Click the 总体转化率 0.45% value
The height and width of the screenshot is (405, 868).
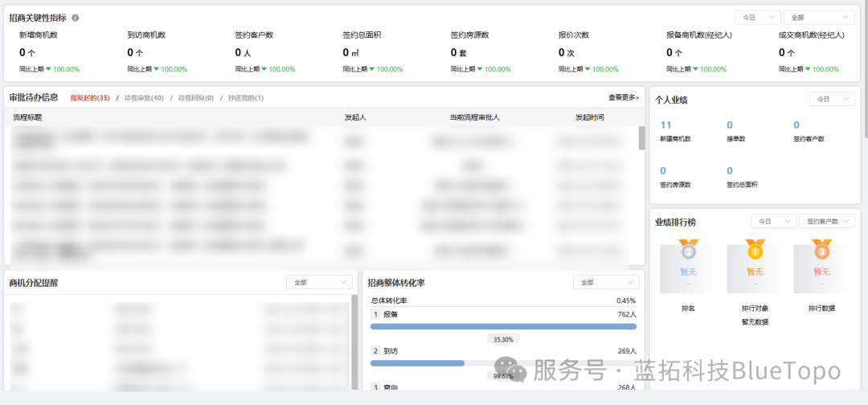(x=626, y=301)
